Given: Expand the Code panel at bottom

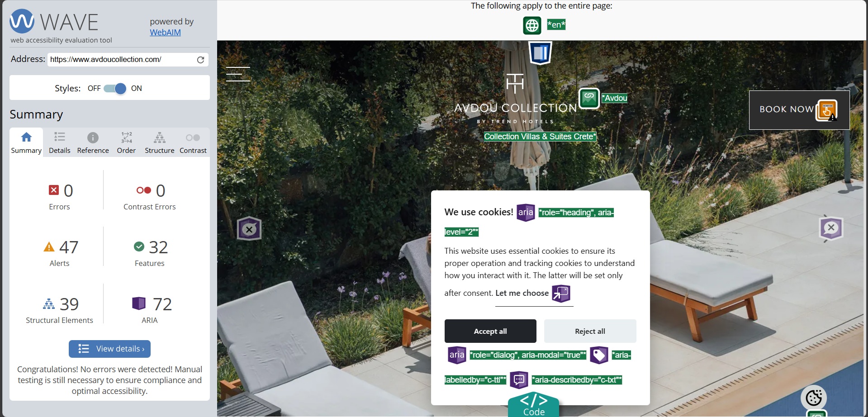Looking at the screenshot, I should (x=534, y=404).
